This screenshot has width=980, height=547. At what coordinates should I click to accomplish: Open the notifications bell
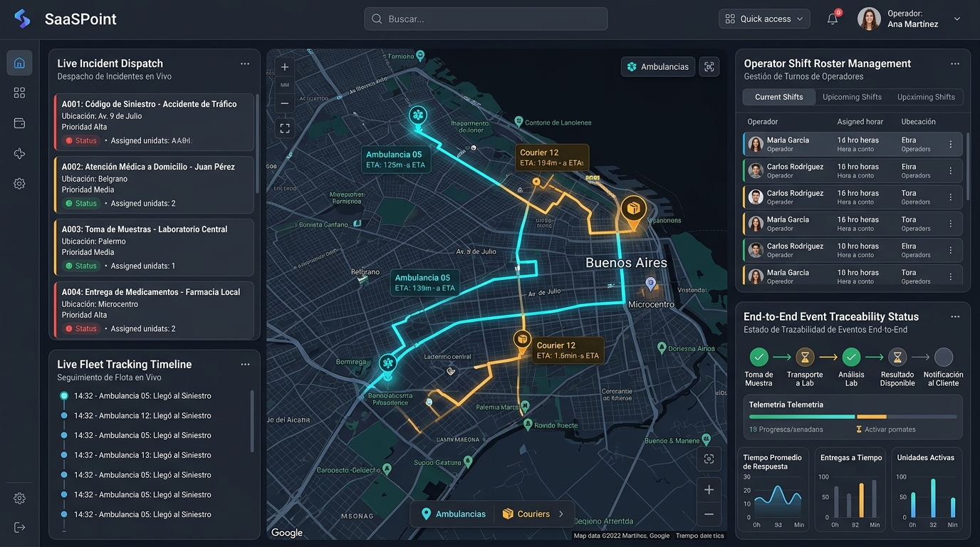pos(833,19)
